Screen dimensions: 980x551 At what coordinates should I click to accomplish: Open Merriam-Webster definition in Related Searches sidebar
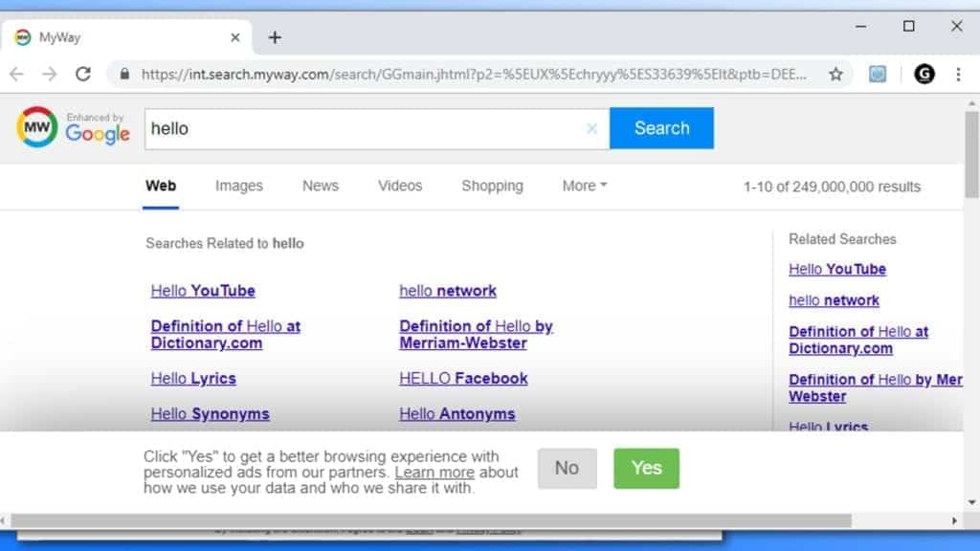[x=875, y=388]
